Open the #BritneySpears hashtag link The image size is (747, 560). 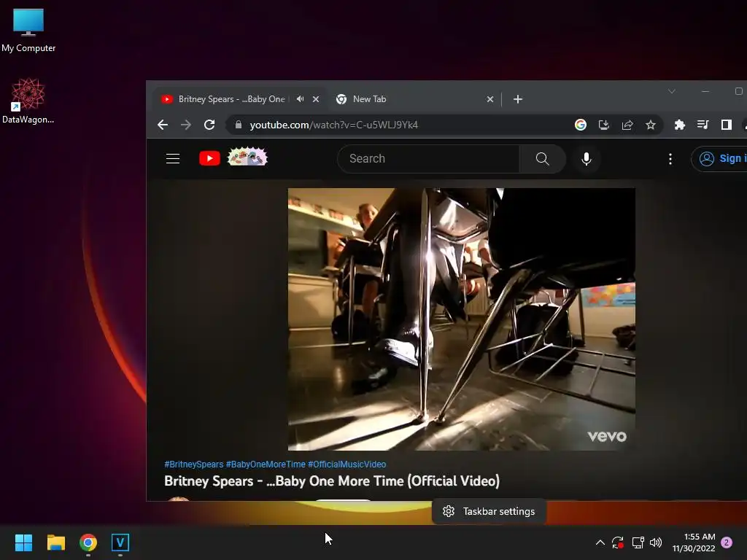pyautogui.click(x=193, y=464)
